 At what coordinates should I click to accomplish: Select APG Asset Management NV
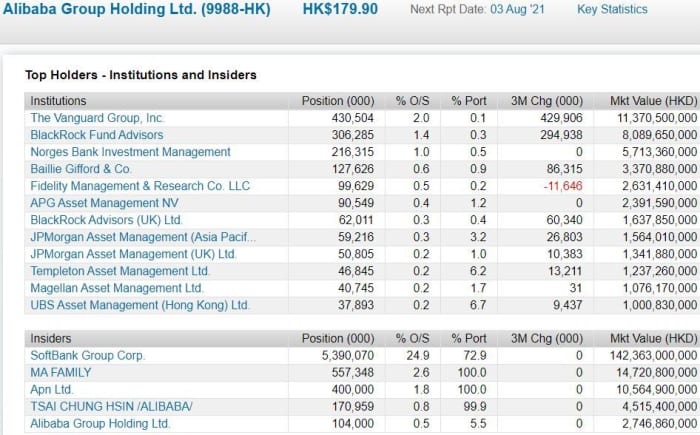[x=104, y=203]
